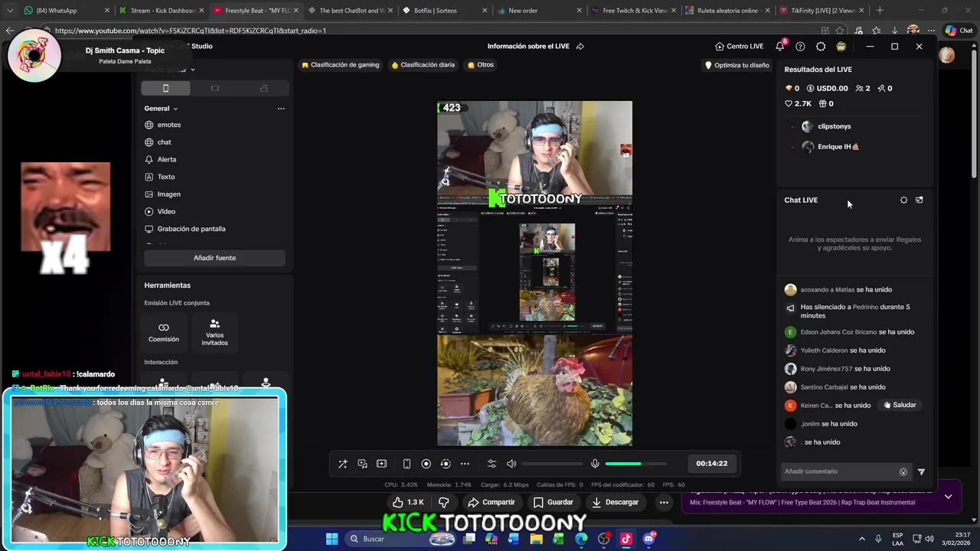Open the profile avatar in the top bar
Image resolution: width=980 pixels, height=551 pixels.
(x=841, y=47)
